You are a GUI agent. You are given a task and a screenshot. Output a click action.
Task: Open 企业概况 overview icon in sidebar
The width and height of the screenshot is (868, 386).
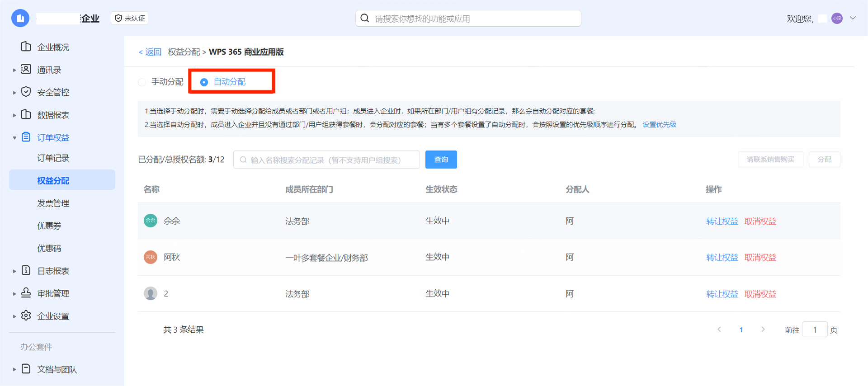26,47
